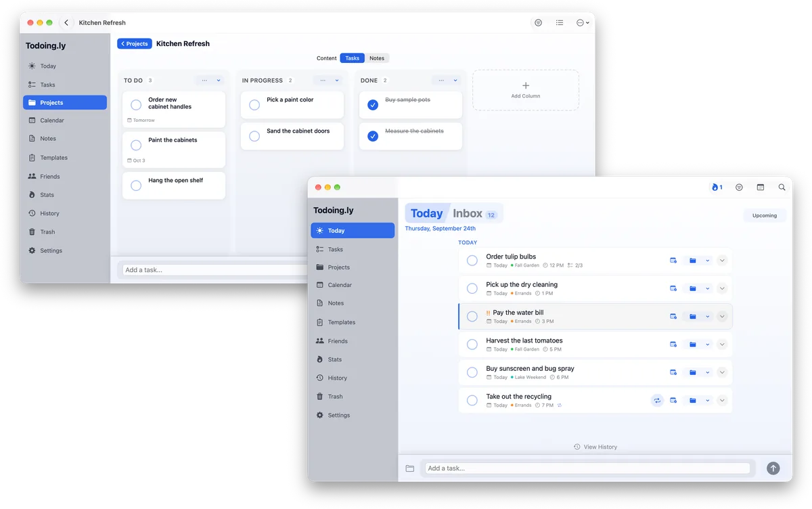
Task: Mark Buy sunscreen and bug spray complete
Action: 472,372
